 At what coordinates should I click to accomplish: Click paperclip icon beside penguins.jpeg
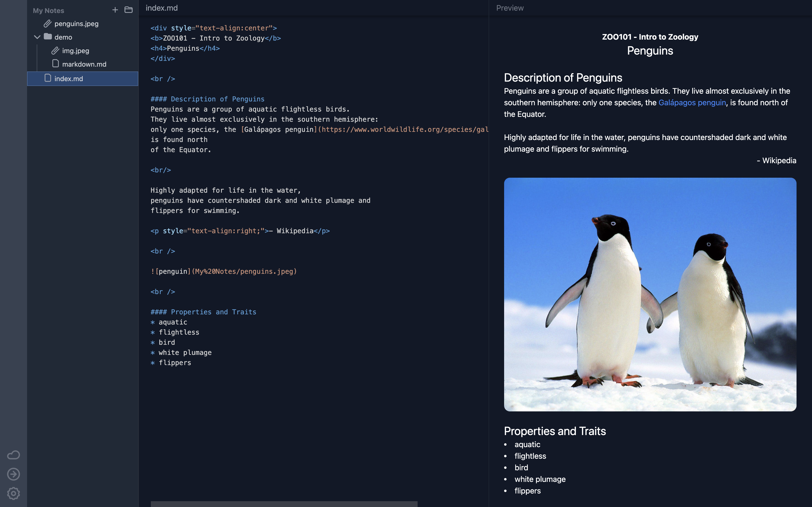click(x=47, y=24)
